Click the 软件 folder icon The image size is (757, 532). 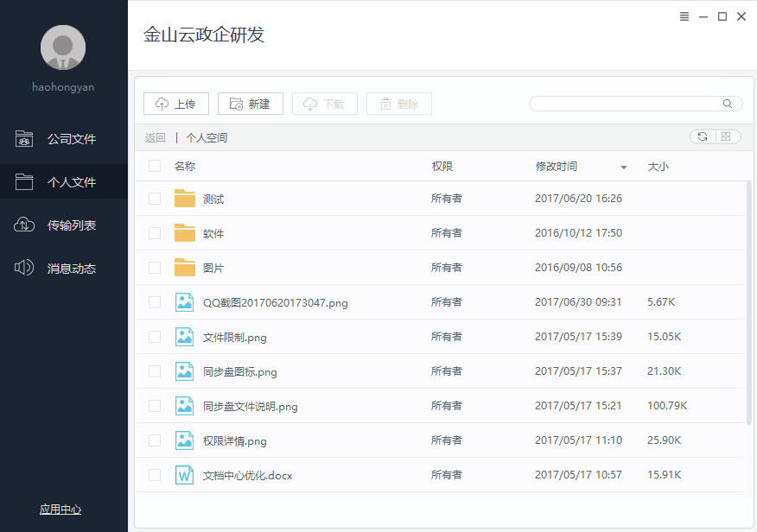coord(184,233)
